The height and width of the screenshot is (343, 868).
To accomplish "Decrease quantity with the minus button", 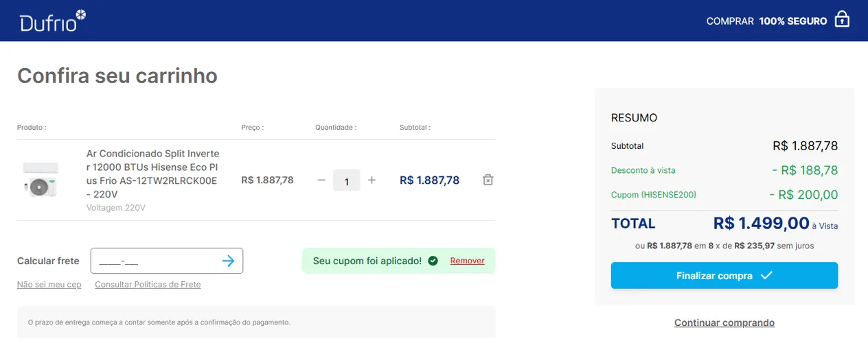I will 321,180.
